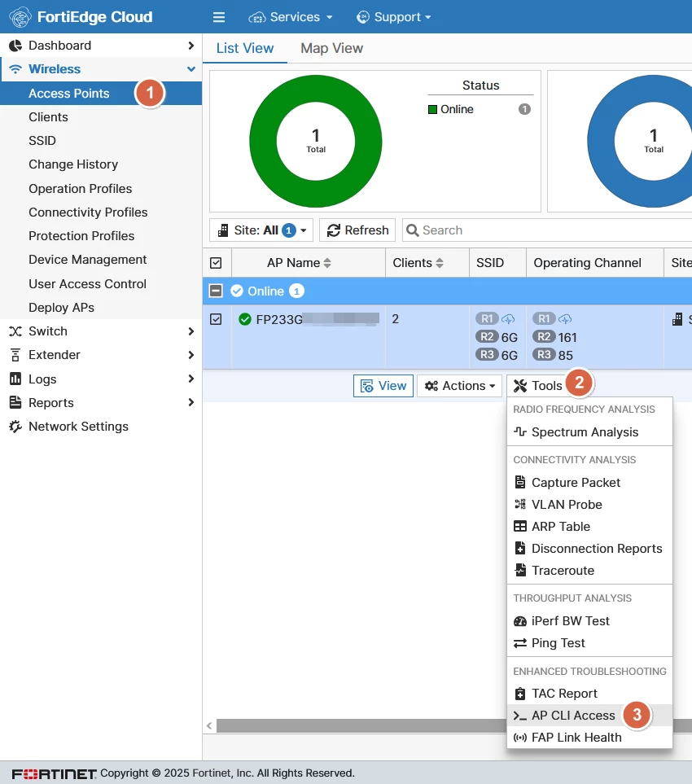Open the Tools button menu

tap(538, 386)
